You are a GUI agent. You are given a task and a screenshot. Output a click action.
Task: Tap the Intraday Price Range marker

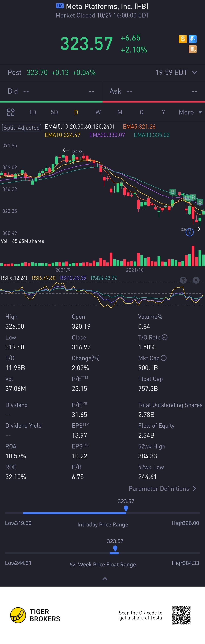click(126, 508)
